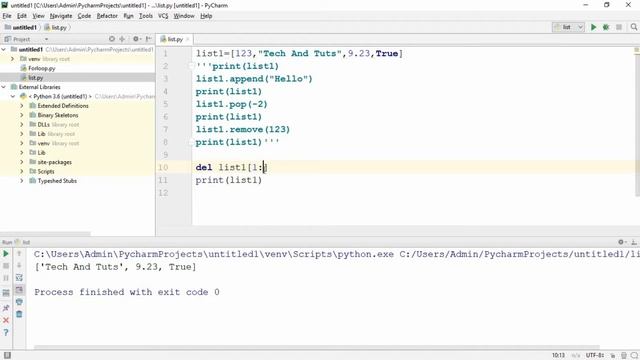Screen dimensions: 640x360
Task: Expand Extended Definitions node
Action: pos(22,106)
